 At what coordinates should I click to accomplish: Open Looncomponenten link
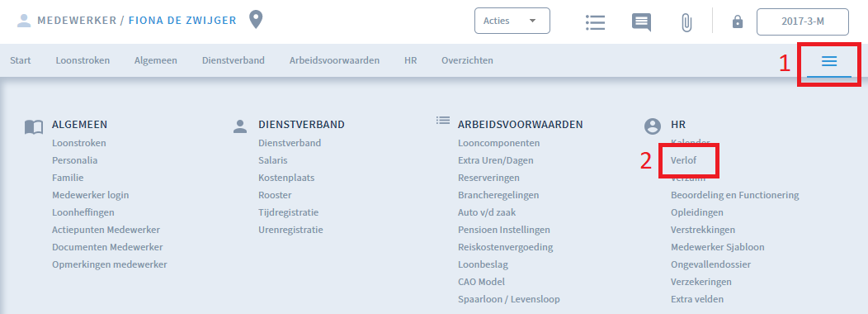click(x=498, y=143)
